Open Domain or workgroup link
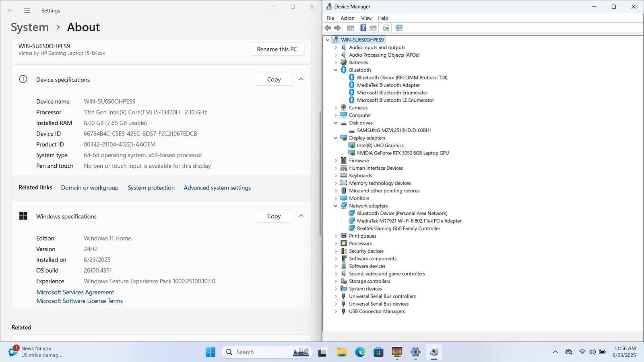This screenshot has width=644, height=362. click(x=90, y=188)
